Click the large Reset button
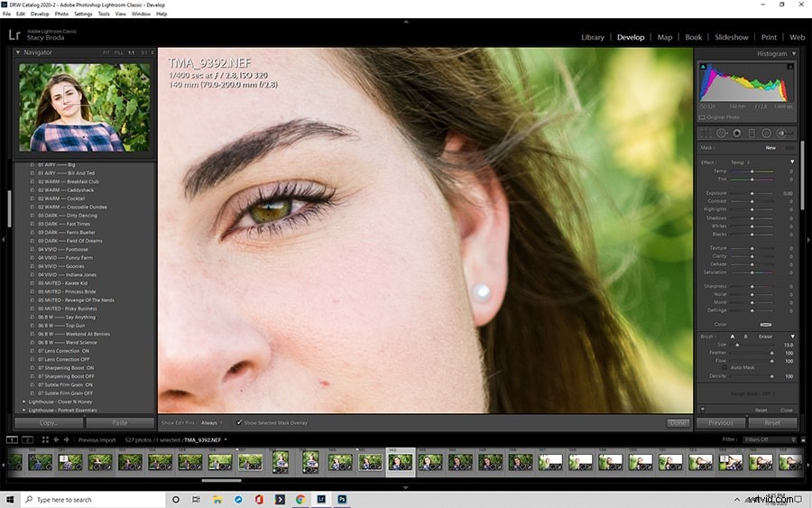Viewport: 812px width, 508px height. [x=772, y=423]
